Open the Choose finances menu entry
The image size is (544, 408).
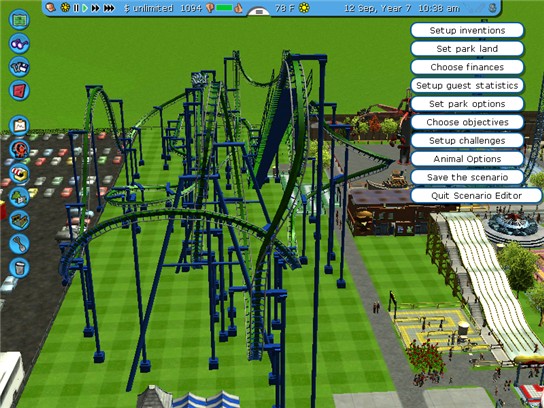[467, 67]
